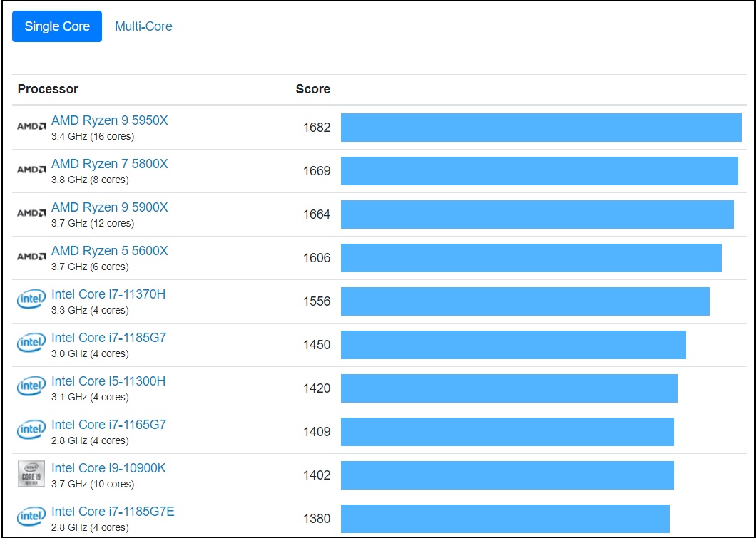Open the Intel Core i7-1185G7E link
The image size is (756, 538).
[113, 511]
